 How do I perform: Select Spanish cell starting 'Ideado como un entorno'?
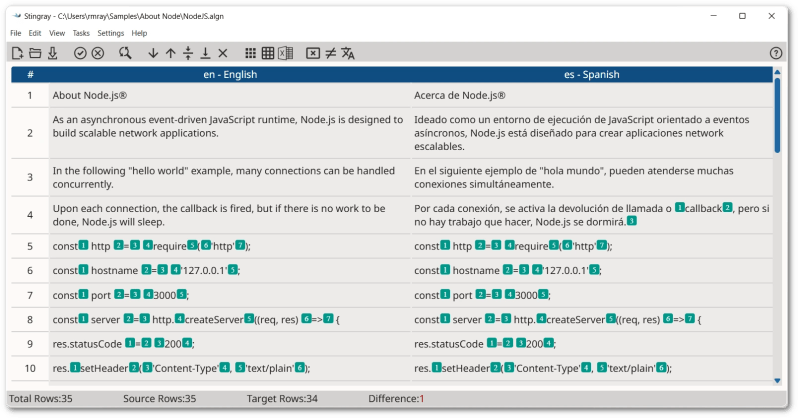[x=591, y=133]
